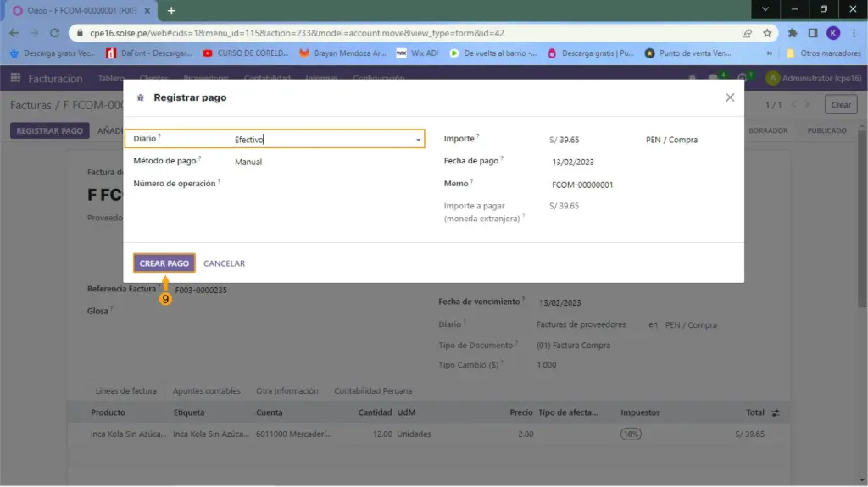Click the browser profile avatar K
The image size is (868, 487).
pyautogui.click(x=833, y=33)
